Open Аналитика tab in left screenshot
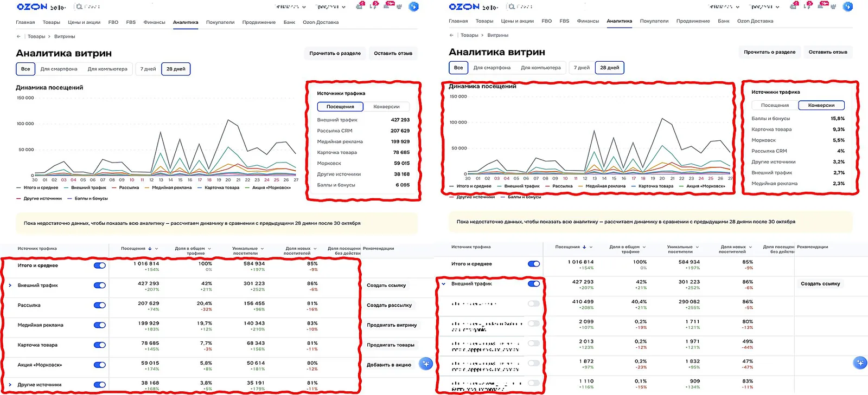 point(186,22)
